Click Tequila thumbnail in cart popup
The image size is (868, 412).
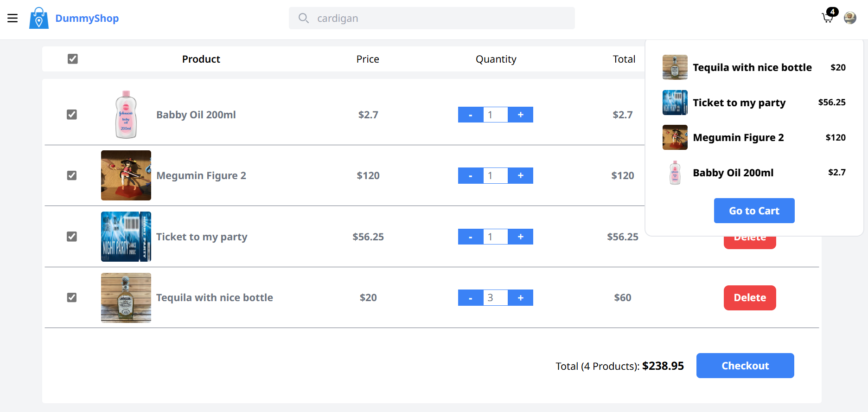[675, 67]
